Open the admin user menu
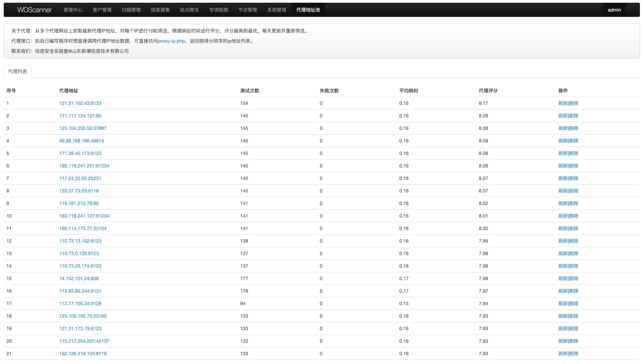Image resolution: width=644 pixels, height=364 pixels. click(614, 10)
